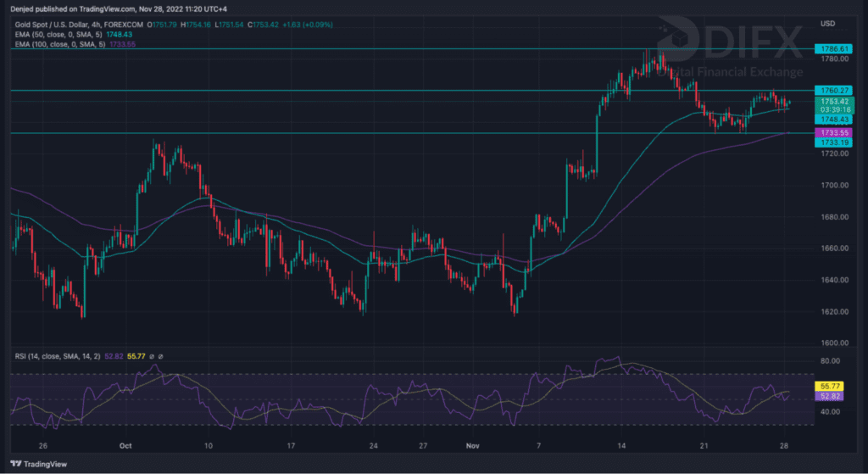Click the 1748.43 EMA 50 price tag
Screen dimensions: 868x474
(x=832, y=120)
